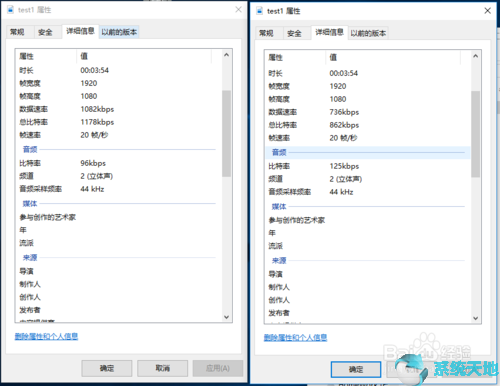Click scroll down arrow in left list
The width and height of the screenshot is (500, 386).
227,317
